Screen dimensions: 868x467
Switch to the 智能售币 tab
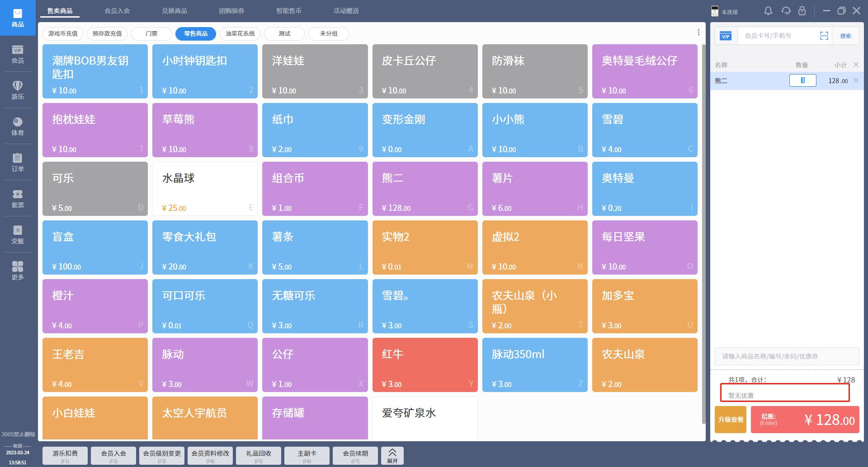289,11
